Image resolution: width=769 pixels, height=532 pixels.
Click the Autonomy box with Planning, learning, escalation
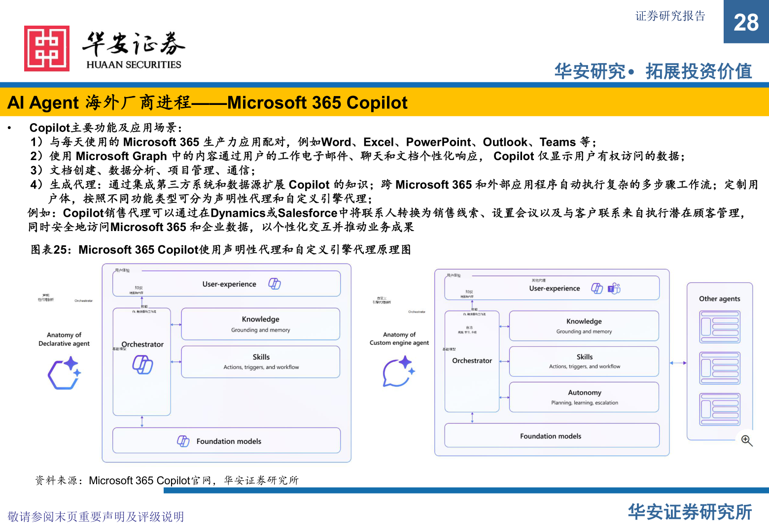[x=584, y=397]
